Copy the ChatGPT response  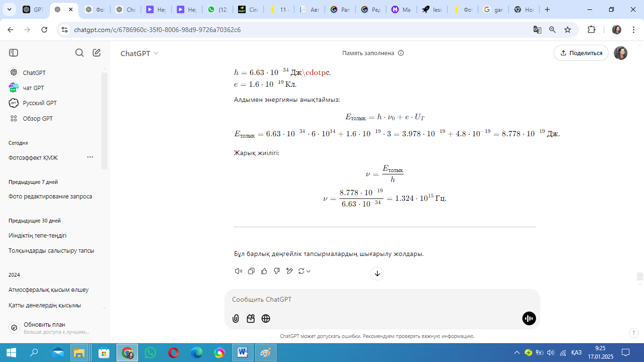point(251,271)
